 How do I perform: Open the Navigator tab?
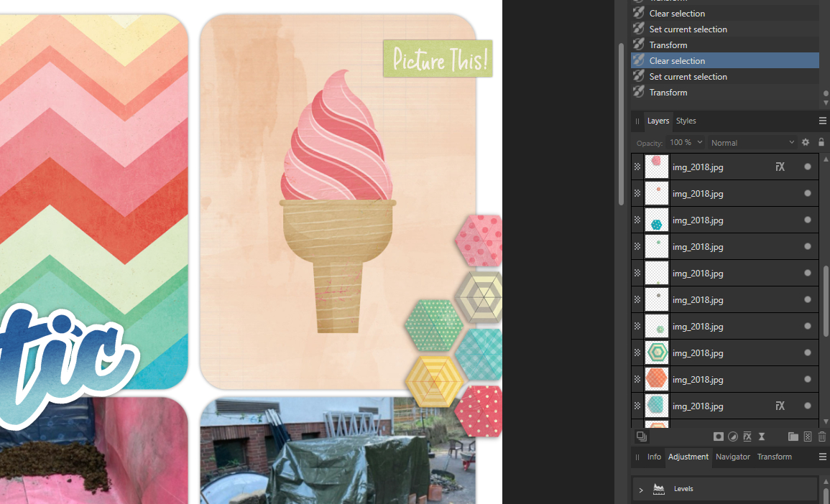click(x=732, y=457)
